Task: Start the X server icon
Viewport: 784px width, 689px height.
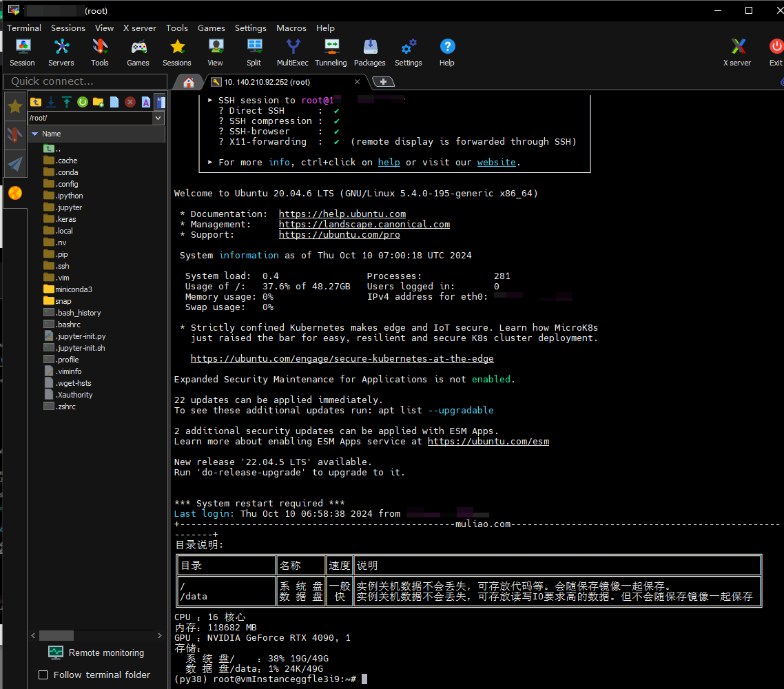Action: 737,52
